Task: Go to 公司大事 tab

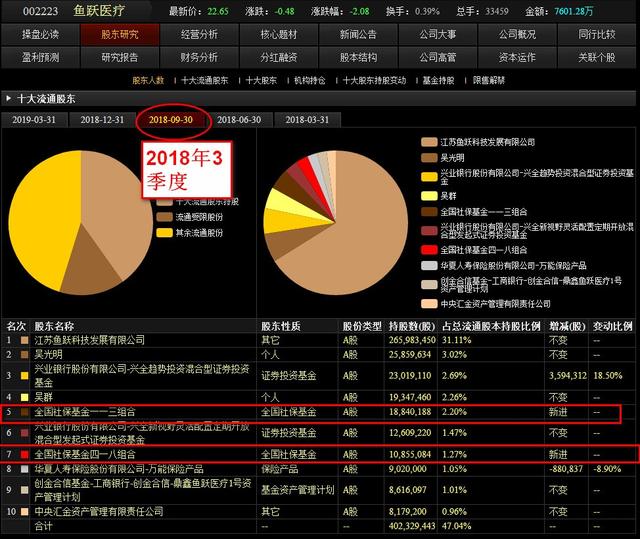Action: pos(438,34)
